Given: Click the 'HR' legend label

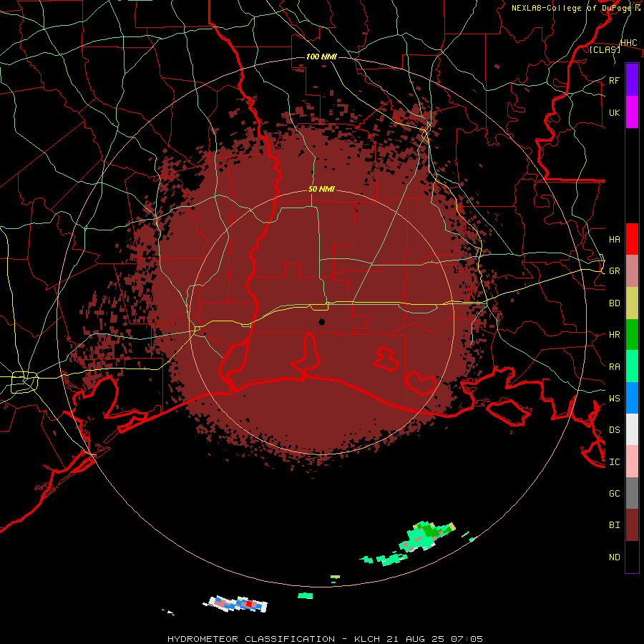Looking at the screenshot, I should coord(615,335).
